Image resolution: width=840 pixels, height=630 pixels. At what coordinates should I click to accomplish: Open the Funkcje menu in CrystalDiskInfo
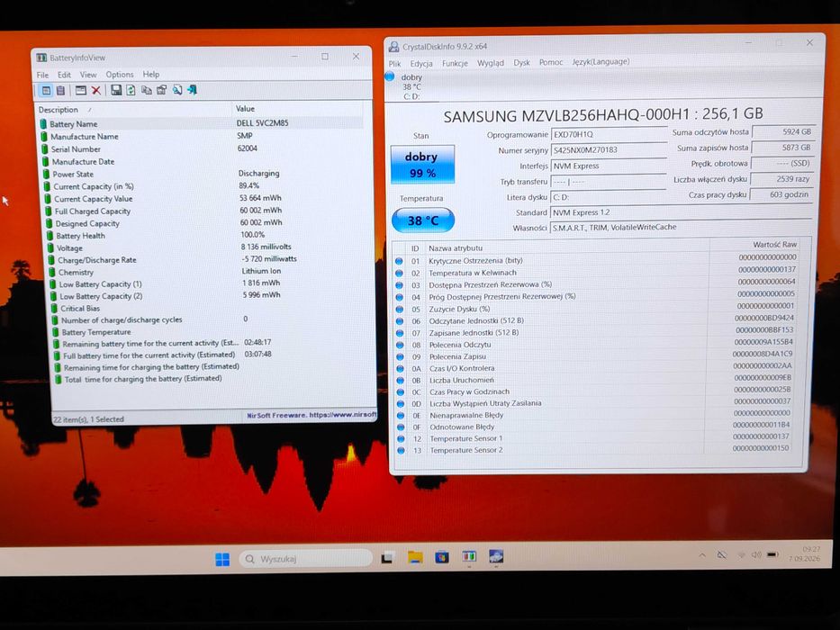pyautogui.click(x=455, y=63)
